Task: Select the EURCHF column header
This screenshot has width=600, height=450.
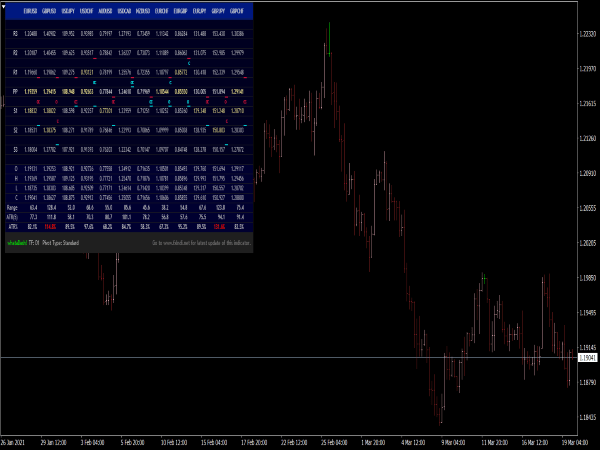Action: pyautogui.click(x=161, y=11)
